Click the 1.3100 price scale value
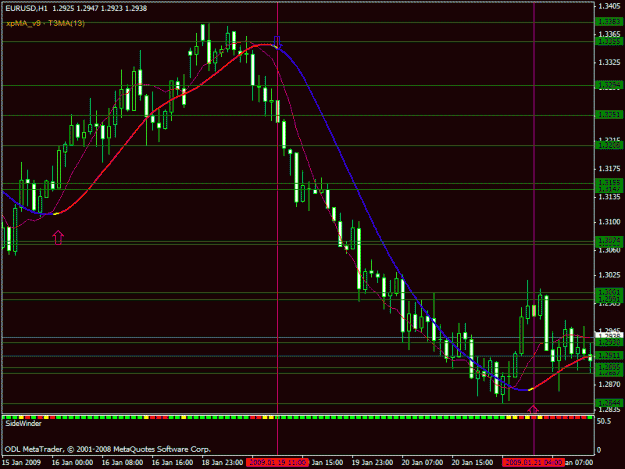 (609, 222)
